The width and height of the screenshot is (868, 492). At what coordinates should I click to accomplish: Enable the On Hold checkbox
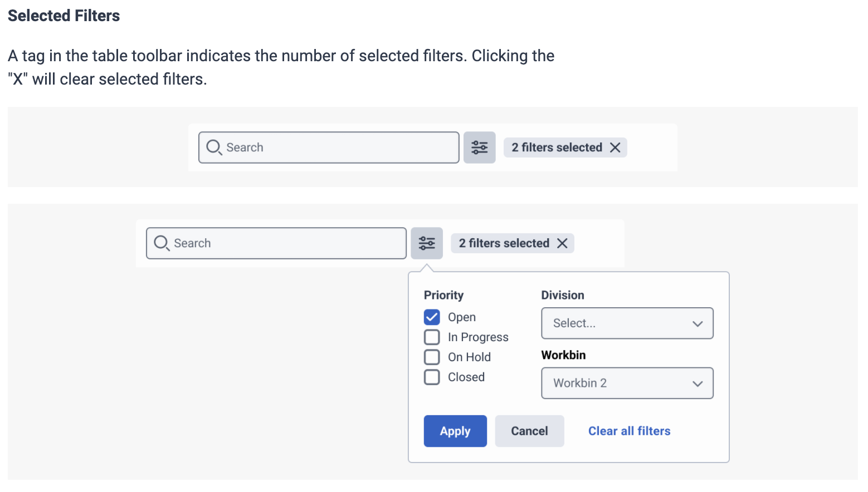click(x=432, y=357)
